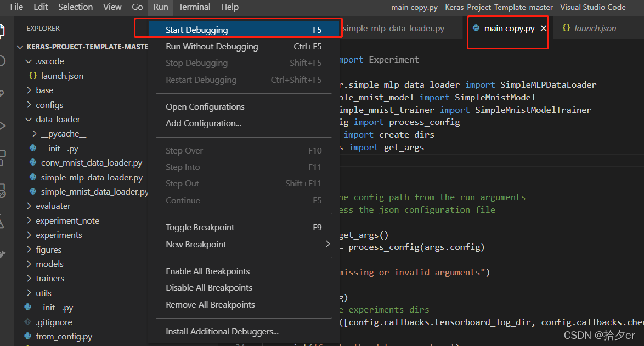The image size is (644, 346).
Task: Collapse KERAS-PROJECT-TEMPLATE-MASTER root folder
Action: (x=20, y=47)
